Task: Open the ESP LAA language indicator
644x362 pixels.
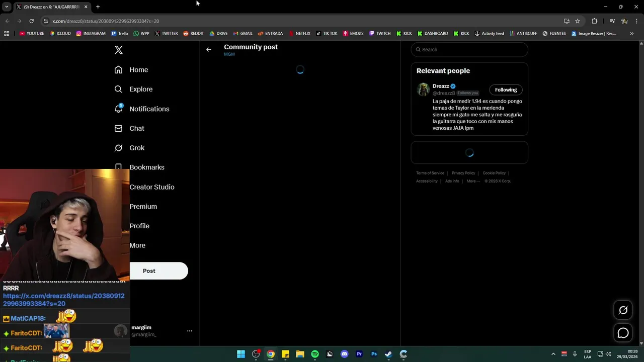Action: [x=588, y=354]
